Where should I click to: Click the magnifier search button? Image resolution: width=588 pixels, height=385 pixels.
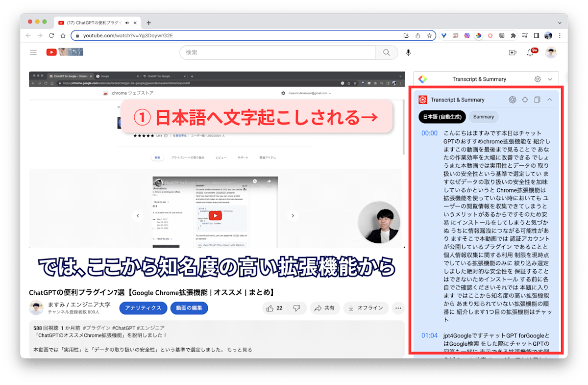[x=387, y=52]
